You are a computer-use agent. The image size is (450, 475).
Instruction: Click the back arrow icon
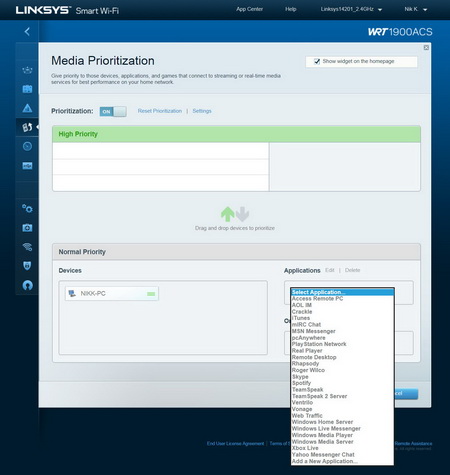coord(27,32)
